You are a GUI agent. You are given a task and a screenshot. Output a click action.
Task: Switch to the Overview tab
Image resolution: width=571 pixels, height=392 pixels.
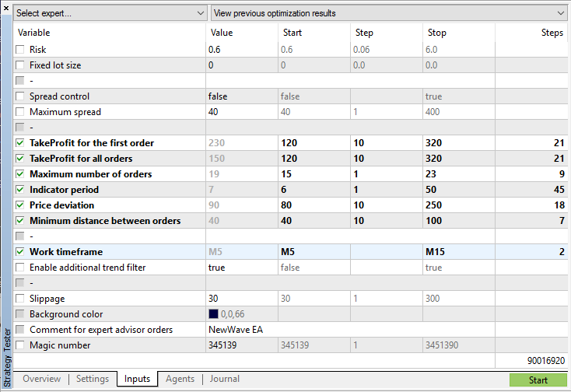tap(41, 379)
